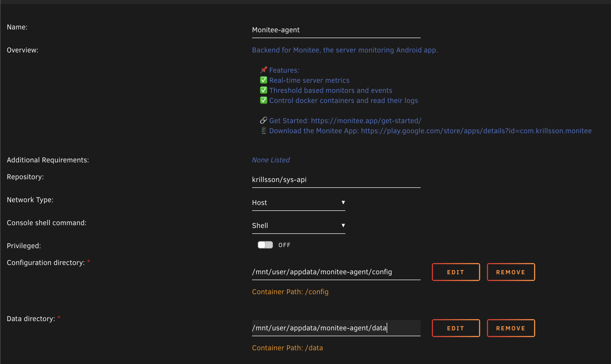611x364 pixels.
Task: Click the phone icon beside Download the Monitee App
Action: (x=263, y=131)
